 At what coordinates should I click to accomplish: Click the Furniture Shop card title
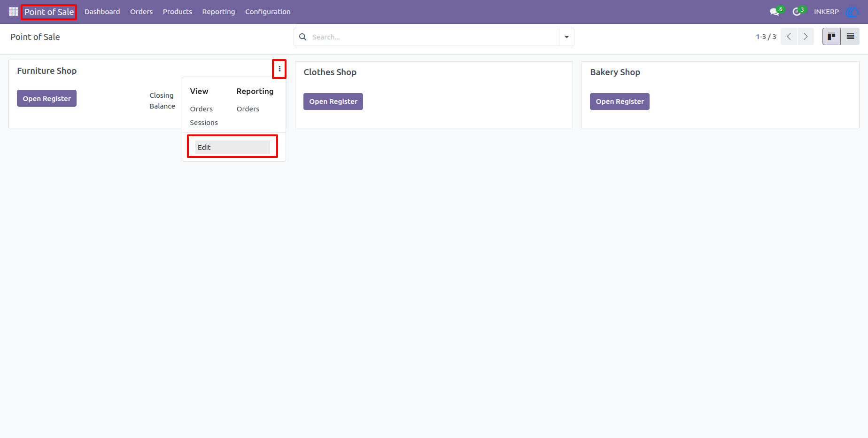point(47,71)
